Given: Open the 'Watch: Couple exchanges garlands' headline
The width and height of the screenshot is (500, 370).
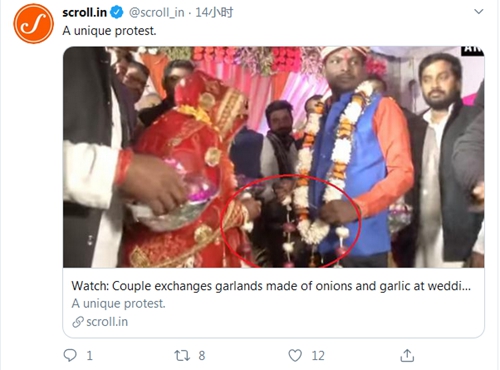Looking at the screenshot, I should (271, 286).
